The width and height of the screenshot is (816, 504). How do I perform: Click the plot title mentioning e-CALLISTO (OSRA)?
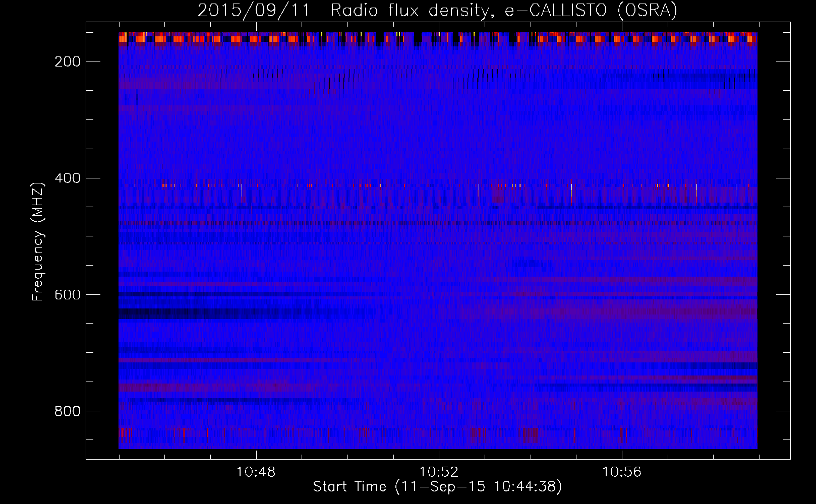point(437,10)
